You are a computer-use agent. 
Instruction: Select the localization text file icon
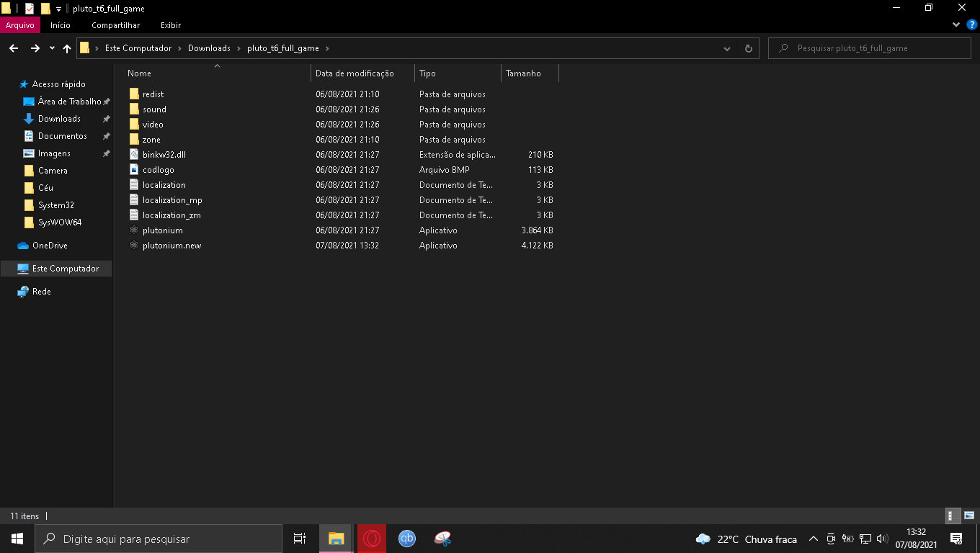click(x=134, y=185)
